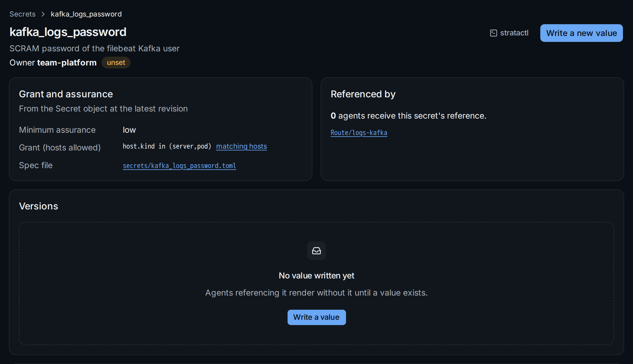Screen dimensions: 633x364
Task: Click the 'Grant and assurance' heading
Action: (66, 94)
